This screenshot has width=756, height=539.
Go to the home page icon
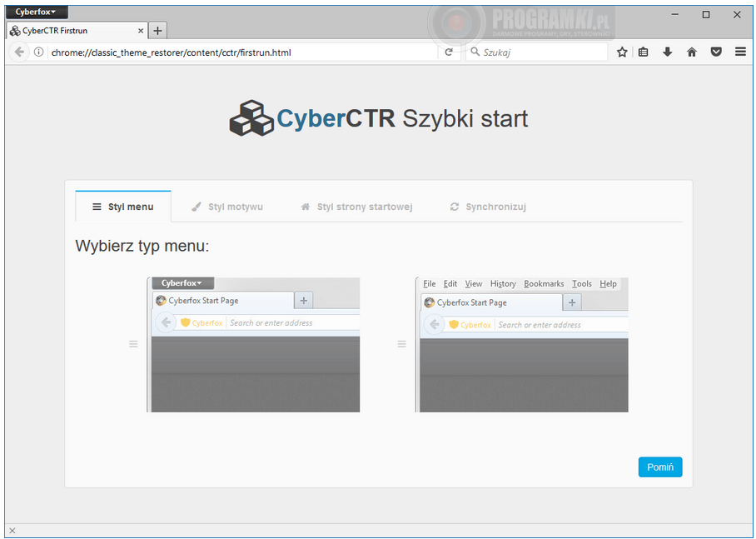(x=691, y=52)
